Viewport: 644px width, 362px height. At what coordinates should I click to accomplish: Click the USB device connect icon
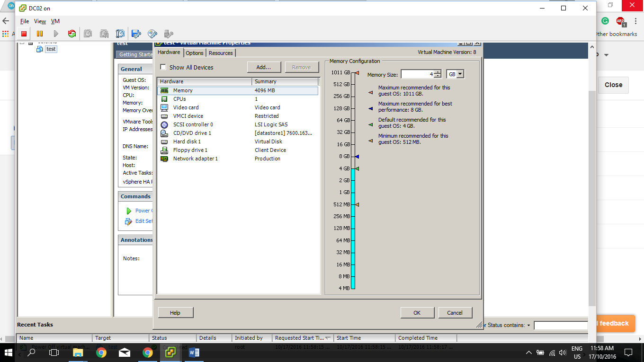[x=168, y=34]
